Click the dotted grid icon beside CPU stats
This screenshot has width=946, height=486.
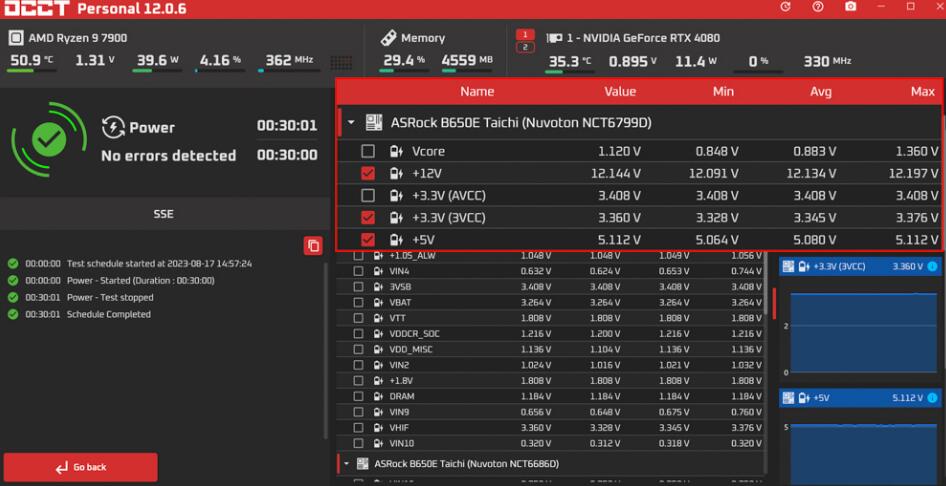[x=341, y=62]
